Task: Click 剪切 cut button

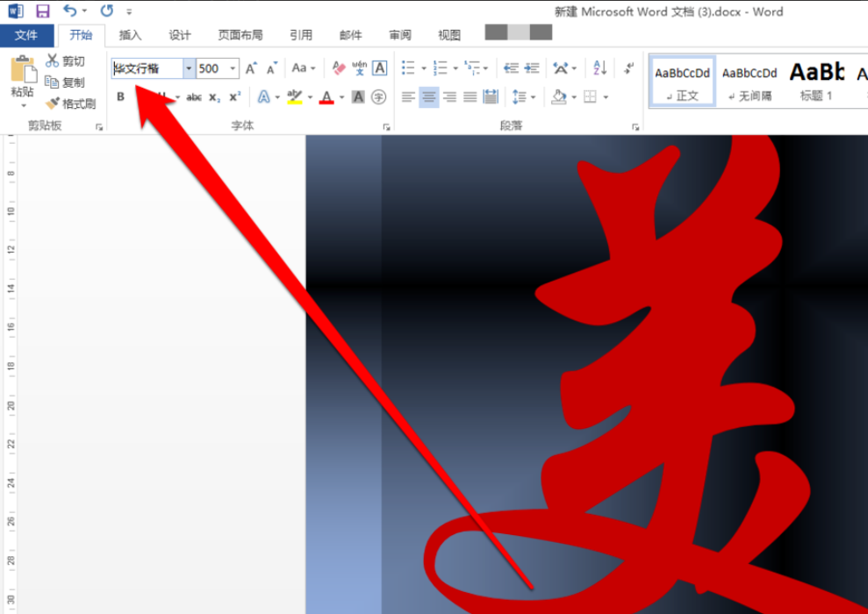Action: pos(65,61)
